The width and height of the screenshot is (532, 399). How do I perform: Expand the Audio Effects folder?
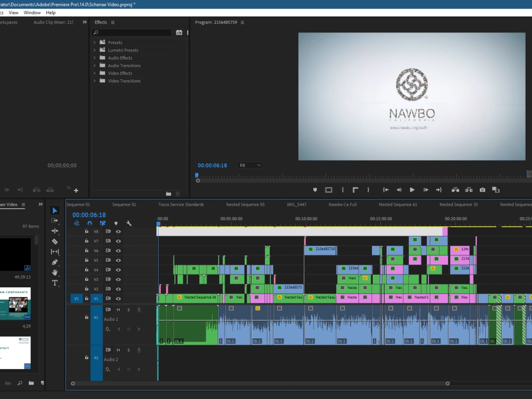[x=95, y=58]
